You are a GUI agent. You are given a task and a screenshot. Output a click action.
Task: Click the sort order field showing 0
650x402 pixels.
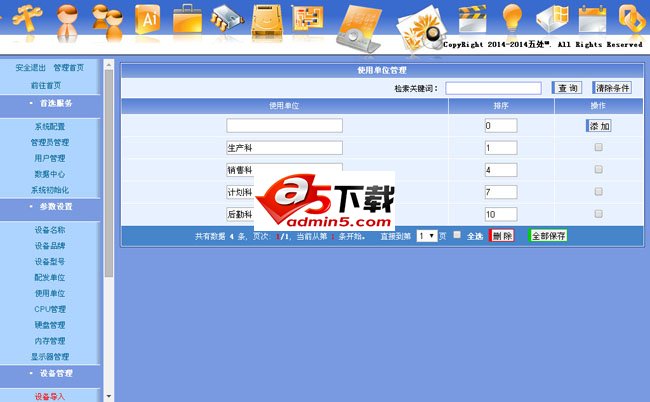click(501, 126)
